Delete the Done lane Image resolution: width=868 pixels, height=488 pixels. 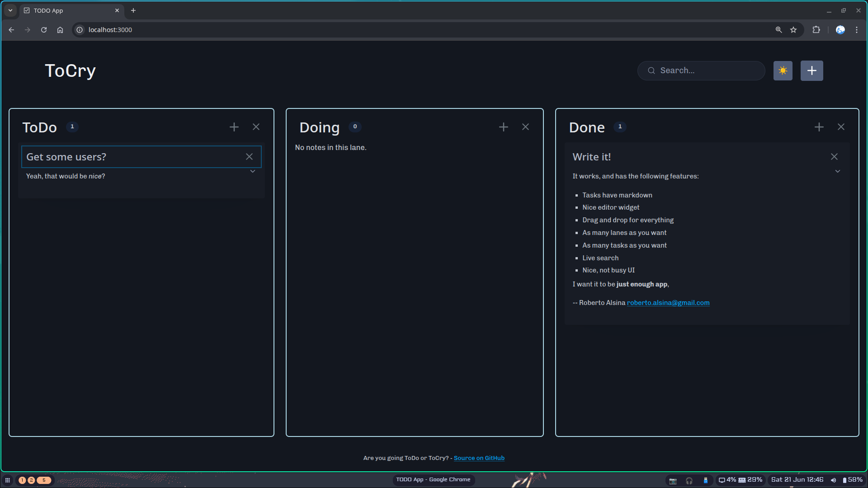[841, 127]
